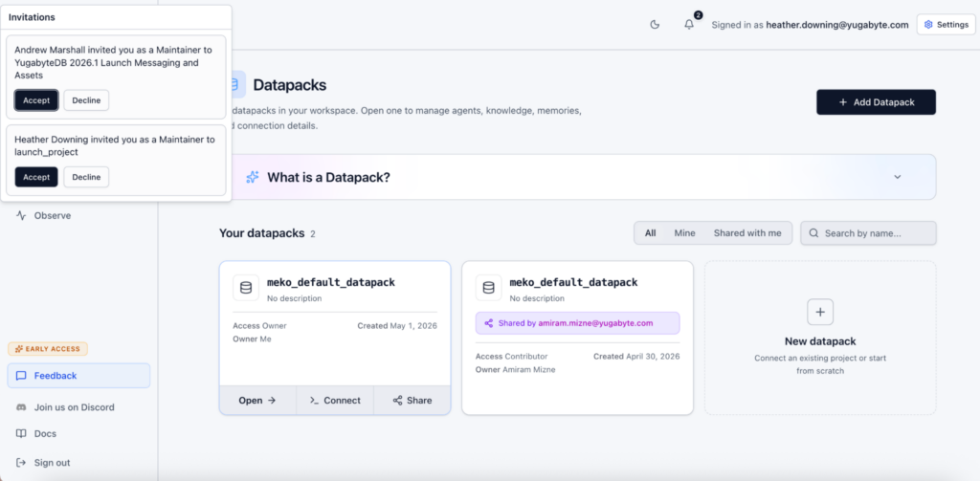Click database icon on Amiram's shared datapack card
Viewport: 980px width, 481px height.
point(489,288)
